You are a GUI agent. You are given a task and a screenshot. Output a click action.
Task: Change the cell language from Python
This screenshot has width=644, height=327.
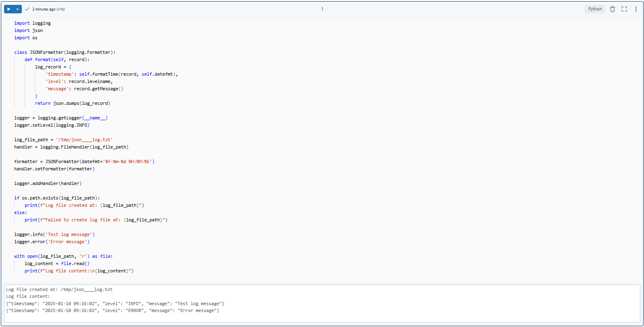click(595, 9)
